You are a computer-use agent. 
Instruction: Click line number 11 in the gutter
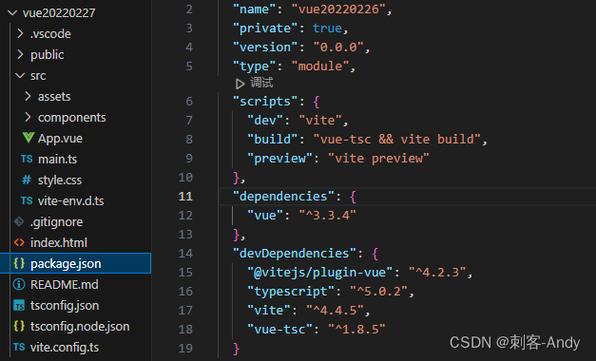tap(185, 196)
